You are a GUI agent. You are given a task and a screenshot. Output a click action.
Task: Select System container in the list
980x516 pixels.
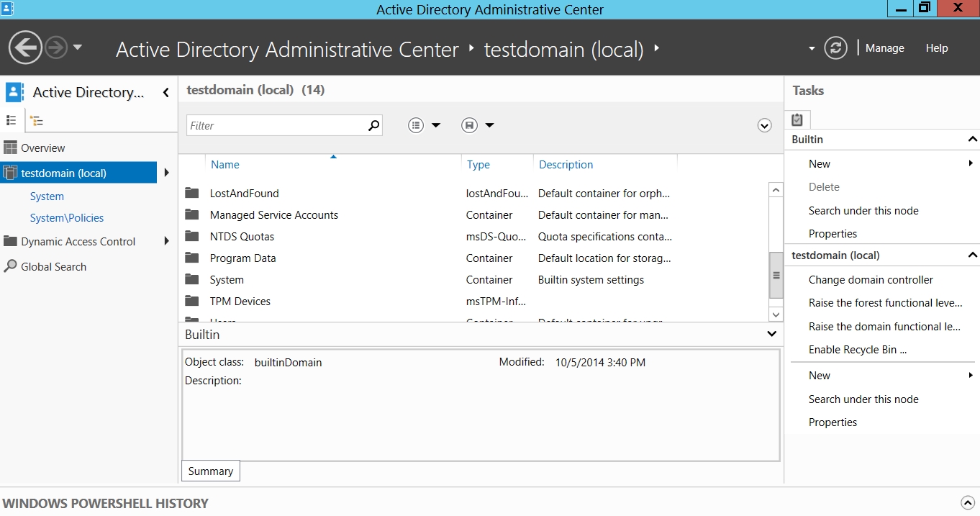[473, 279]
